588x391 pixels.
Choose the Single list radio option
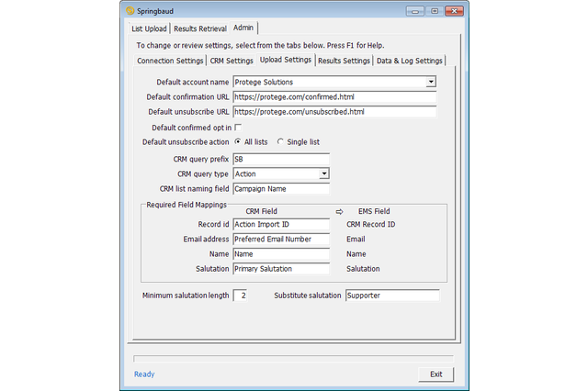click(281, 142)
